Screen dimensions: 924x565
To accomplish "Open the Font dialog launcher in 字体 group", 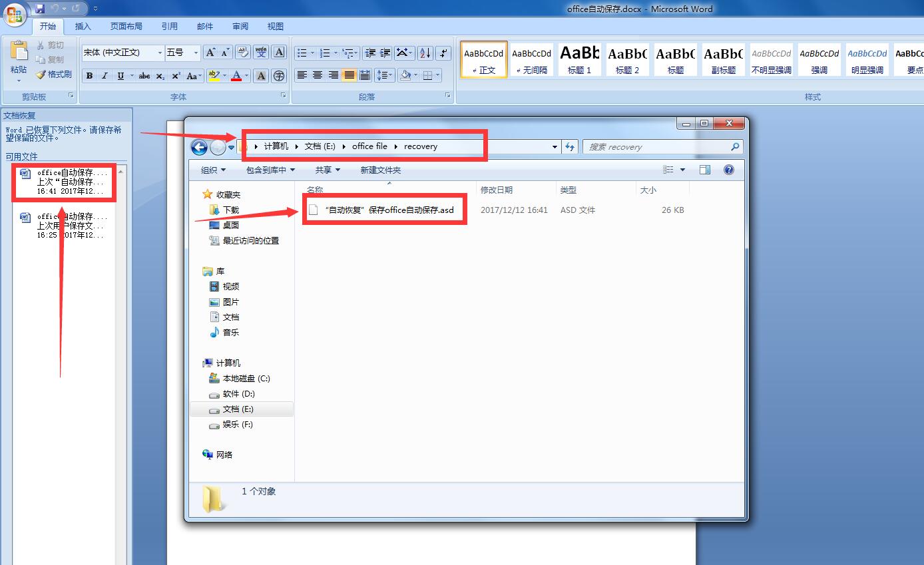I will coord(284,96).
